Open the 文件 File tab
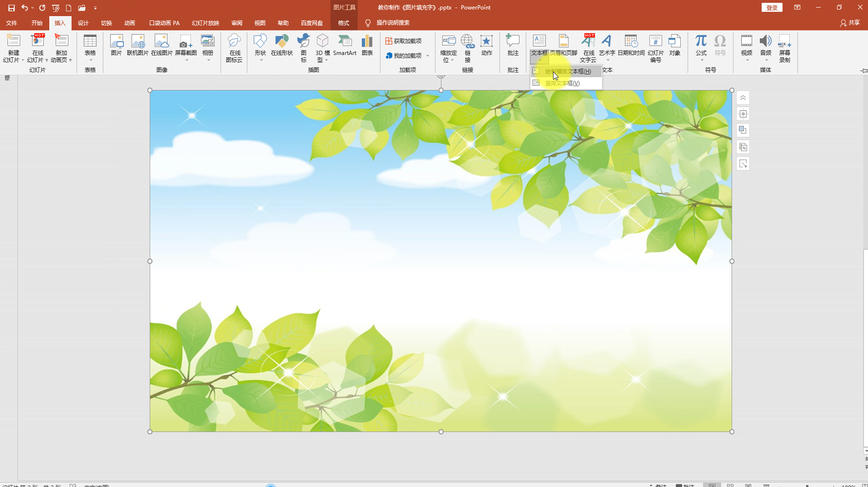The image size is (868, 487). (11, 23)
